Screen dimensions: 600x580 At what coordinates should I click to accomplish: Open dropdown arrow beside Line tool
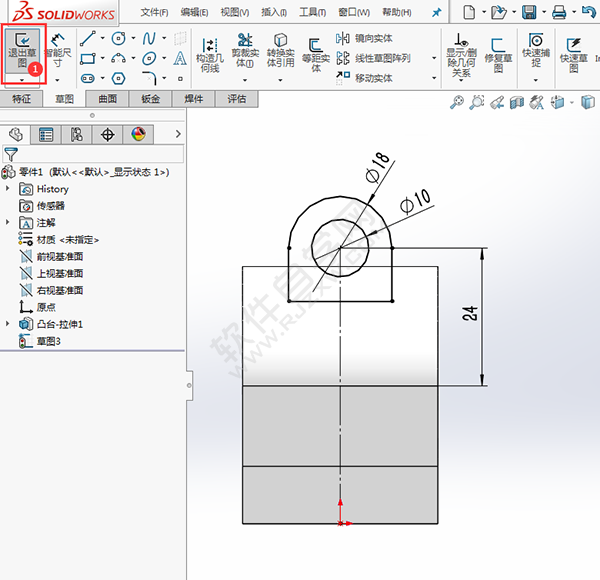103,38
